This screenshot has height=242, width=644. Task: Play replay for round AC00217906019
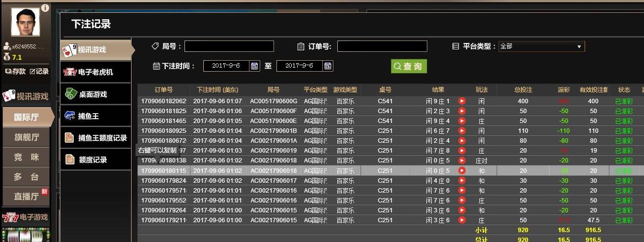coord(462,151)
